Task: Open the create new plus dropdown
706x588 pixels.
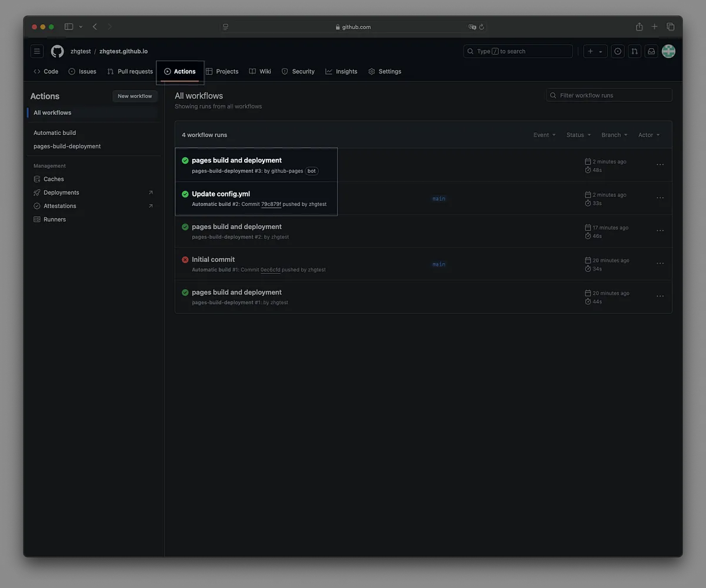Action: click(x=595, y=51)
